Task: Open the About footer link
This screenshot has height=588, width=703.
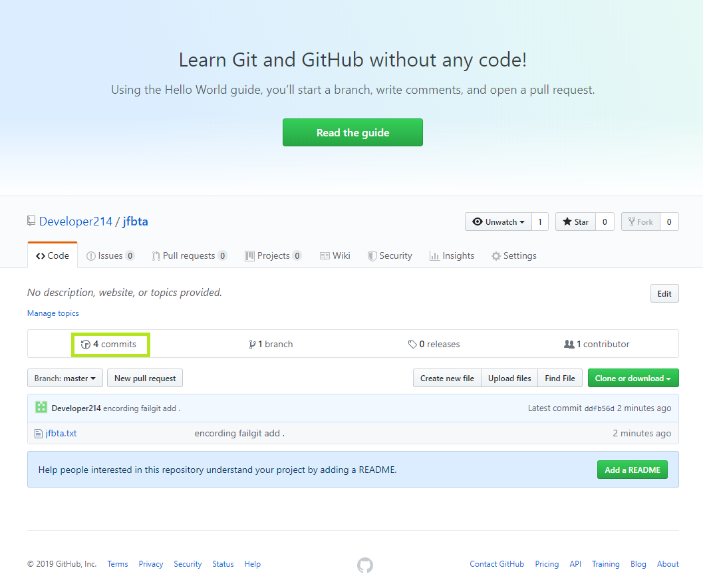Action: point(668,564)
